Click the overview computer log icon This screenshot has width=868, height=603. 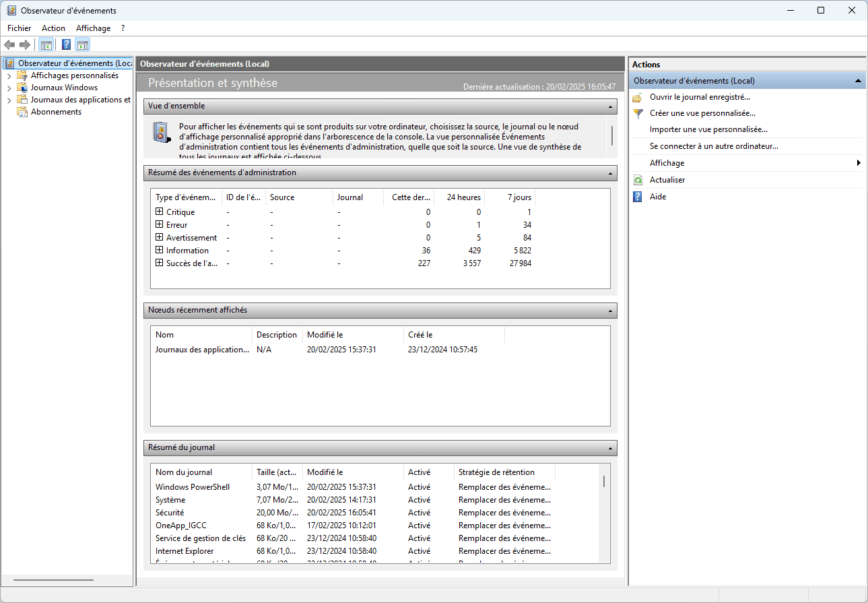160,132
